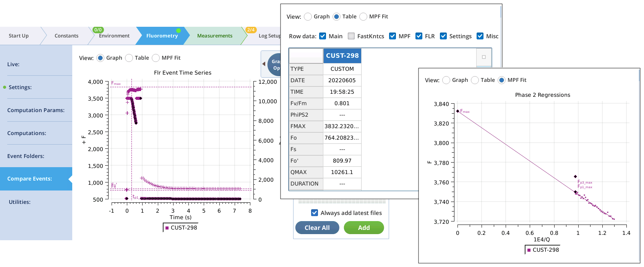Select Graph view in the regression window
The width and height of the screenshot is (644, 267).
[x=446, y=80]
